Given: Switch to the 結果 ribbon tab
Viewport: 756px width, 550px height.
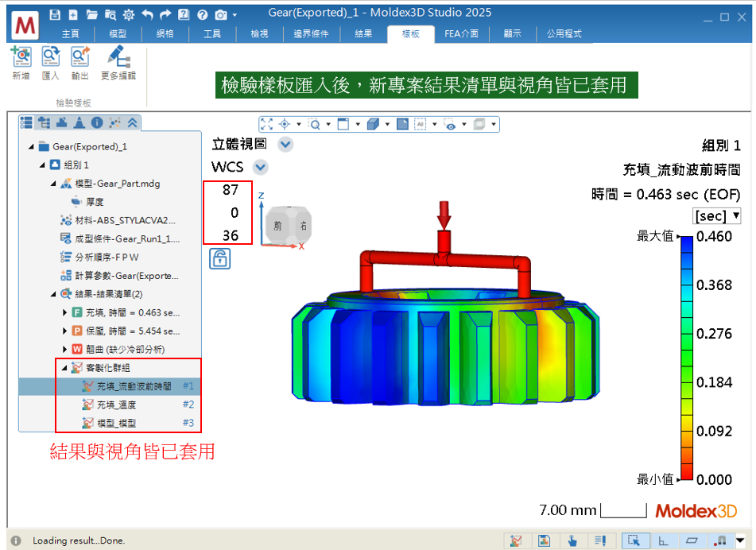Looking at the screenshot, I should point(363,33).
